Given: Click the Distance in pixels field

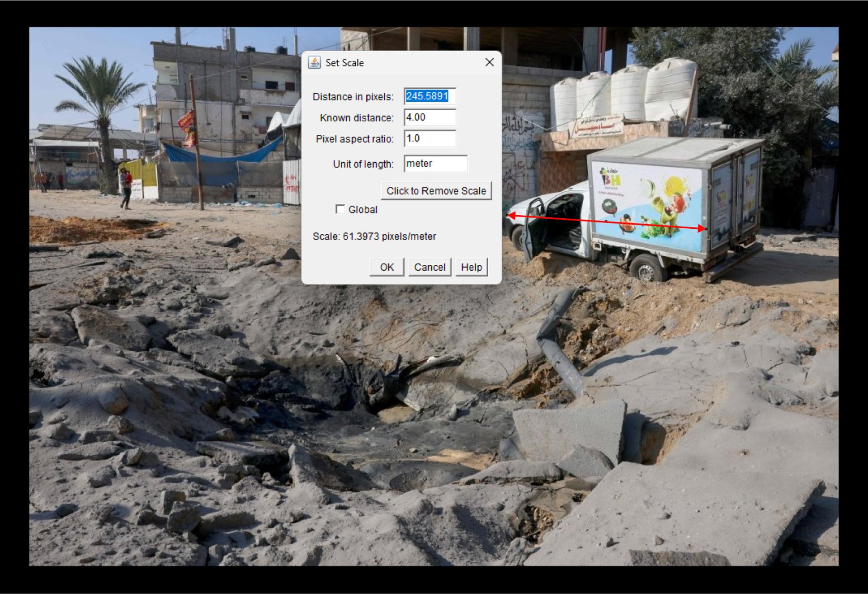Looking at the screenshot, I should tap(429, 96).
